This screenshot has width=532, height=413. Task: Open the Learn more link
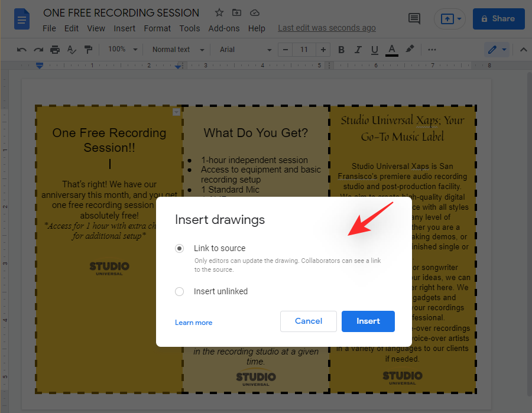coord(193,323)
